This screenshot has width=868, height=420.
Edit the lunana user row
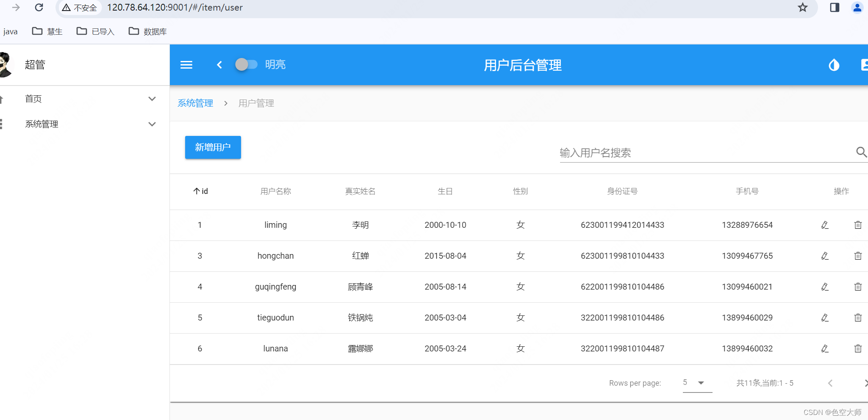(x=825, y=348)
